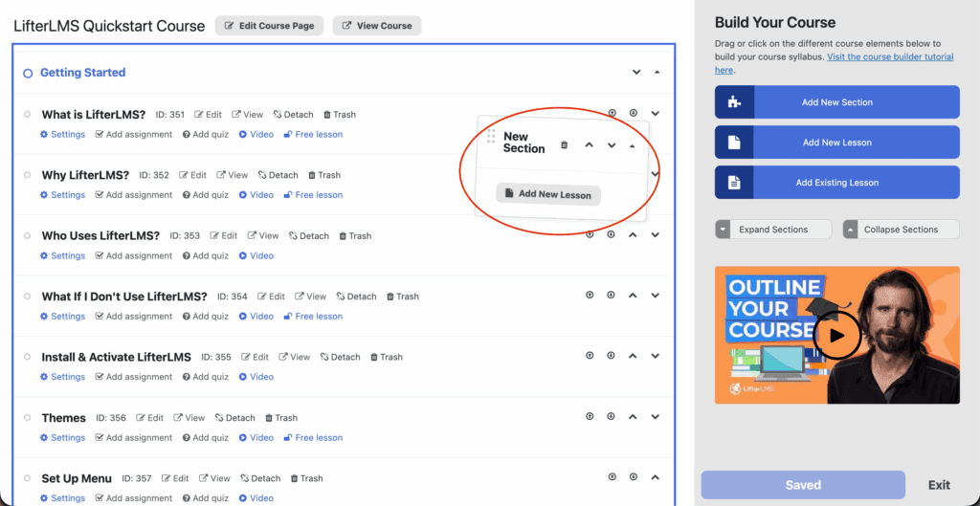Trash What If I Don't Use LifterLMS? lesson
Viewport: 980px width, 506px height.
(x=403, y=297)
